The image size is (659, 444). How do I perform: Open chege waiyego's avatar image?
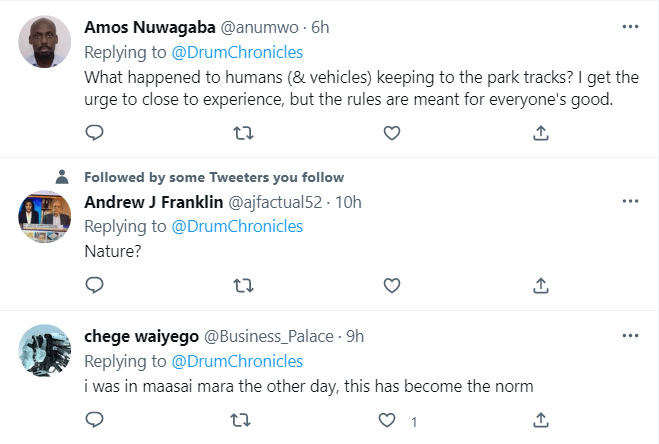point(45,350)
